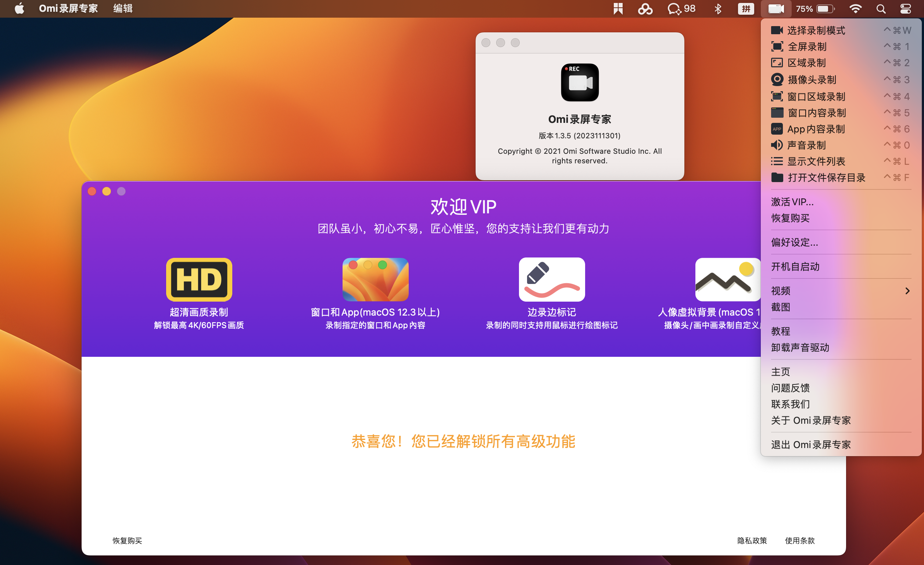The image size is (924, 565).
Task: Open the 编辑 menu
Action: pyautogui.click(x=123, y=8)
